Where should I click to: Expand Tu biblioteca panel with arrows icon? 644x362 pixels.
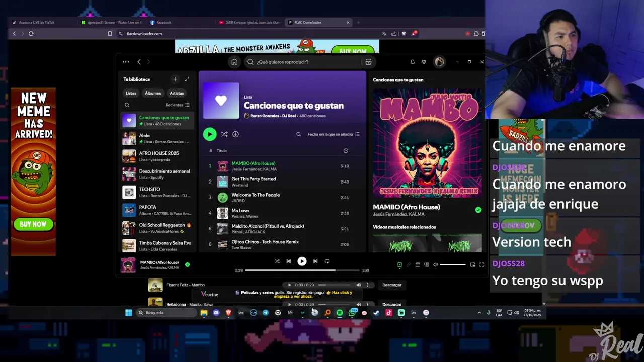click(x=187, y=79)
